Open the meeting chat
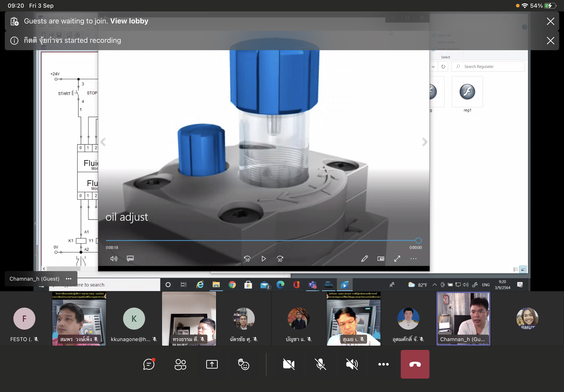 [149, 364]
